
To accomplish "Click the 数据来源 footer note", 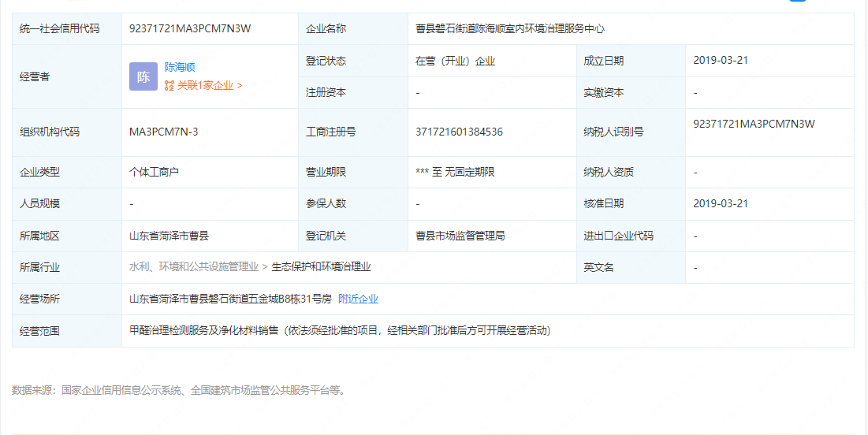I will (180, 391).
